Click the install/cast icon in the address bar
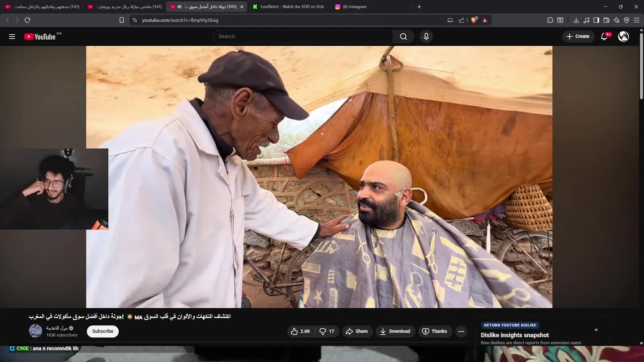 (x=450, y=20)
